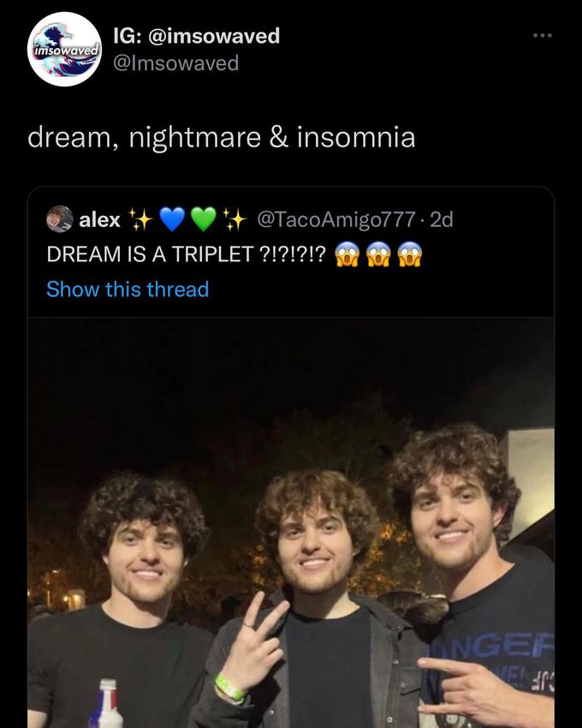582x728 pixels.
Task: Tap the imsowaved wave profile avatar
Action: click(64, 49)
